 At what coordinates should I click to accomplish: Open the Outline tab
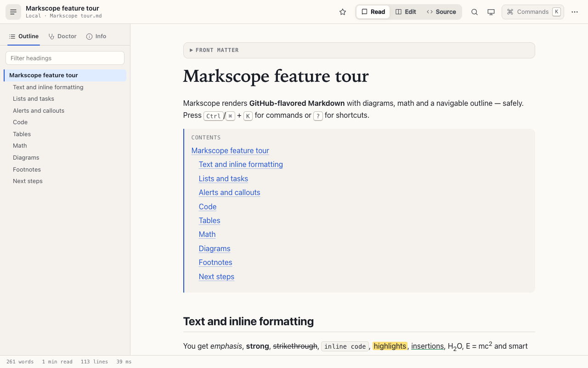click(23, 36)
